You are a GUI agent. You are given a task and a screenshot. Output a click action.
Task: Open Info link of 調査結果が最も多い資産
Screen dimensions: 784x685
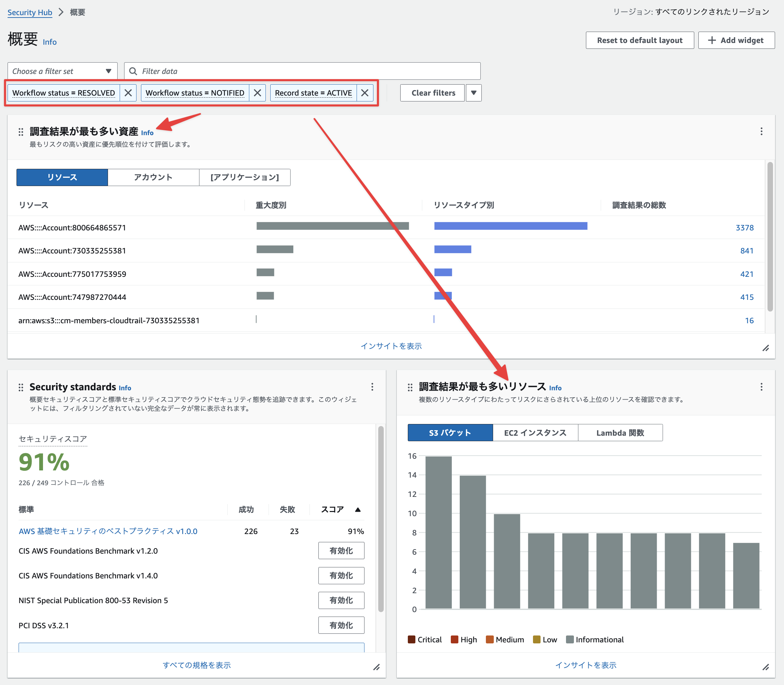147,133
